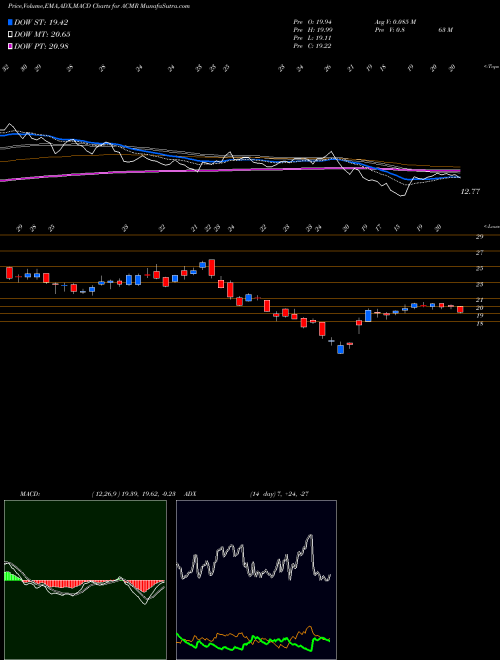Click the 'DOW ST: 19.42' legend text
The image size is (500, 660).
tap(41, 23)
